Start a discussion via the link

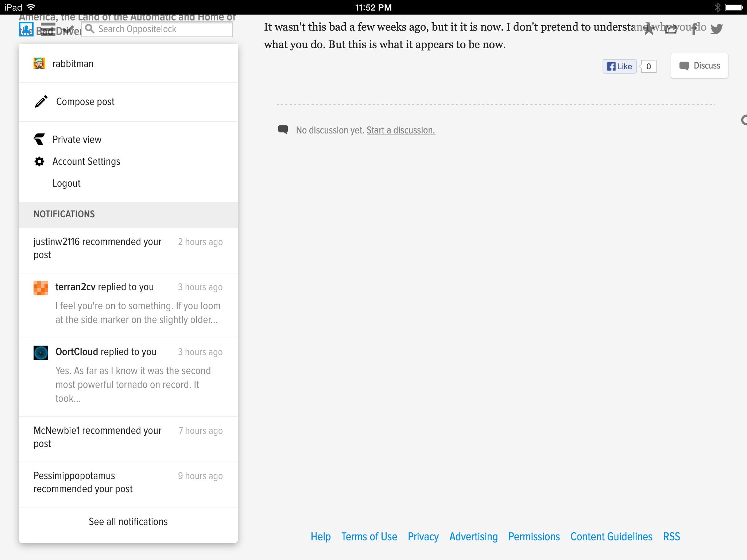400,130
